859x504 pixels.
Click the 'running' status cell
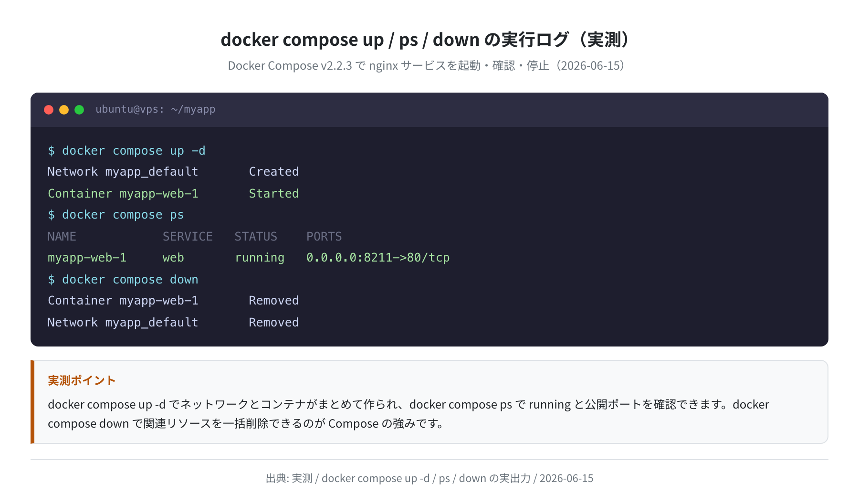[x=260, y=258]
